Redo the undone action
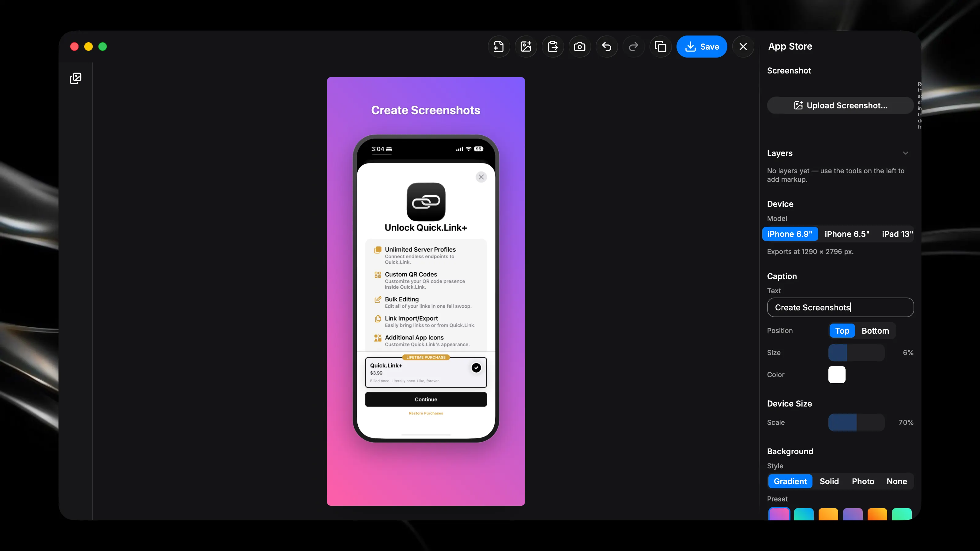Viewport: 980px width, 551px height. (634, 47)
